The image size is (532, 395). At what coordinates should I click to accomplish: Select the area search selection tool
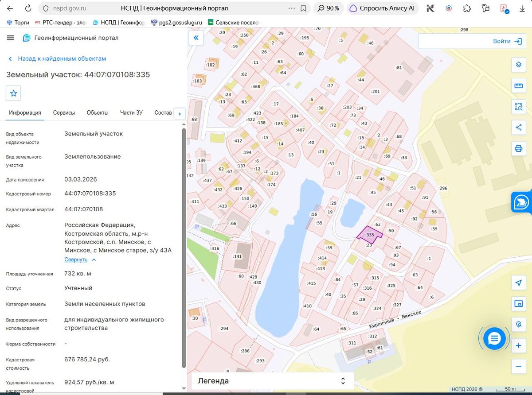pyautogui.click(x=518, y=106)
